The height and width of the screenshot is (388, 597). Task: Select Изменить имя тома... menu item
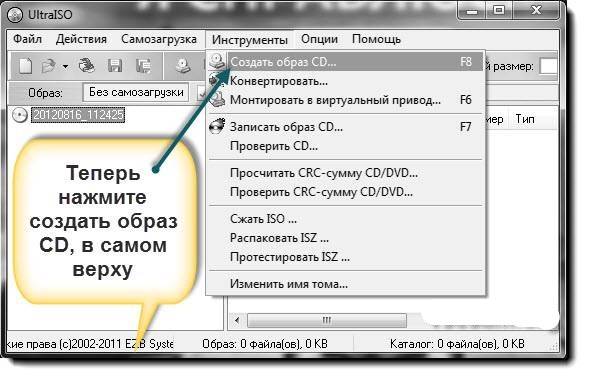click(346, 284)
